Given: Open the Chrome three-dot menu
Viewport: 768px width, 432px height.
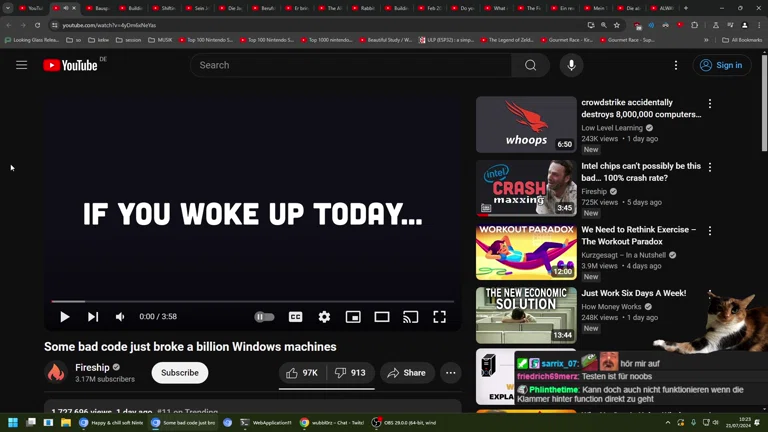Looking at the screenshot, I should [759, 25].
